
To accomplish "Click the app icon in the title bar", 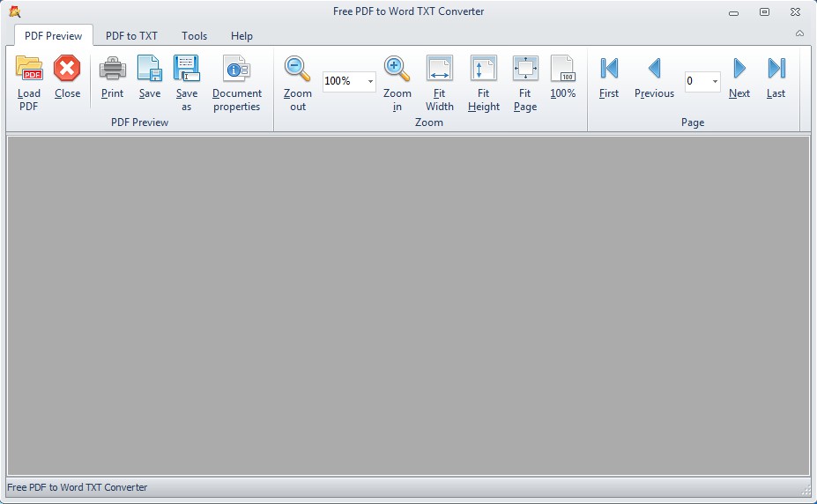I will [x=15, y=11].
